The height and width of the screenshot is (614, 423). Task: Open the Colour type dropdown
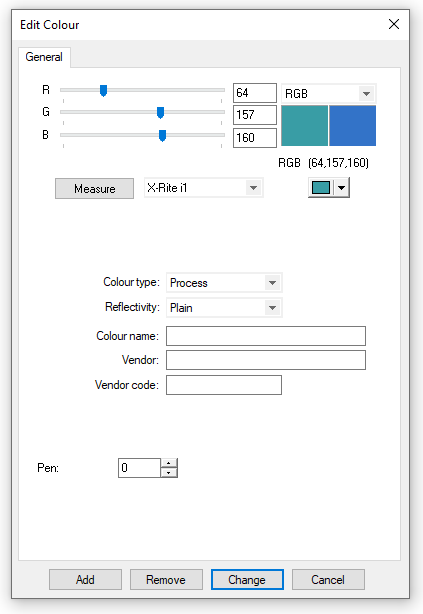click(x=224, y=283)
